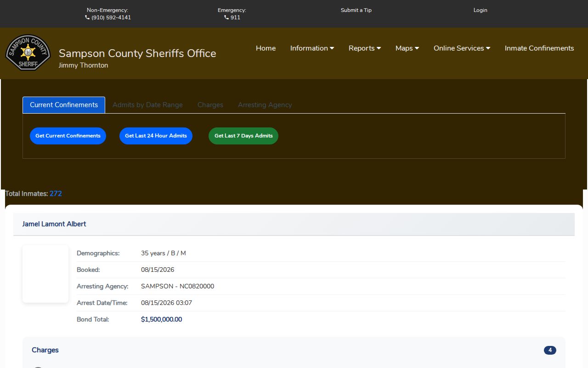Open the Maps dropdown menu
The width and height of the screenshot is (588, 368).
pos(407,48)
